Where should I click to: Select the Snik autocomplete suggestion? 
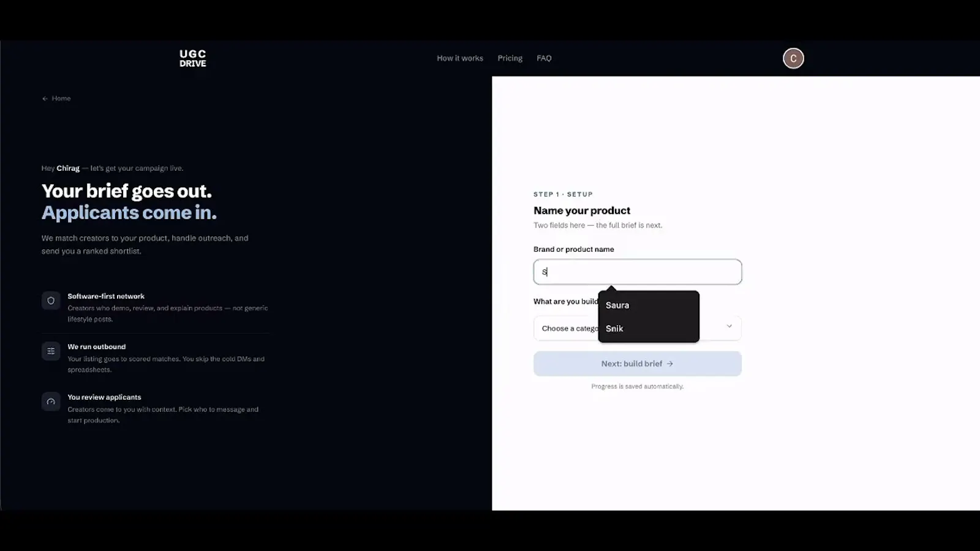pyautogui.click(x=649, y=328)
